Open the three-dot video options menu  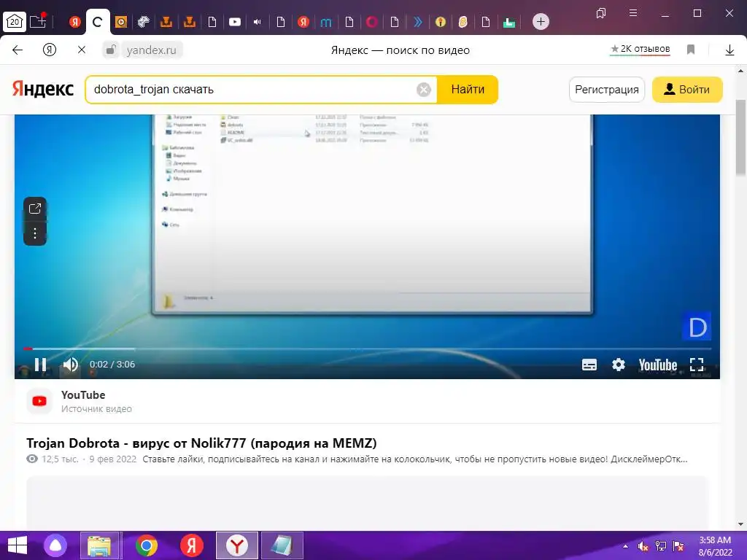(x=35, y=233)
